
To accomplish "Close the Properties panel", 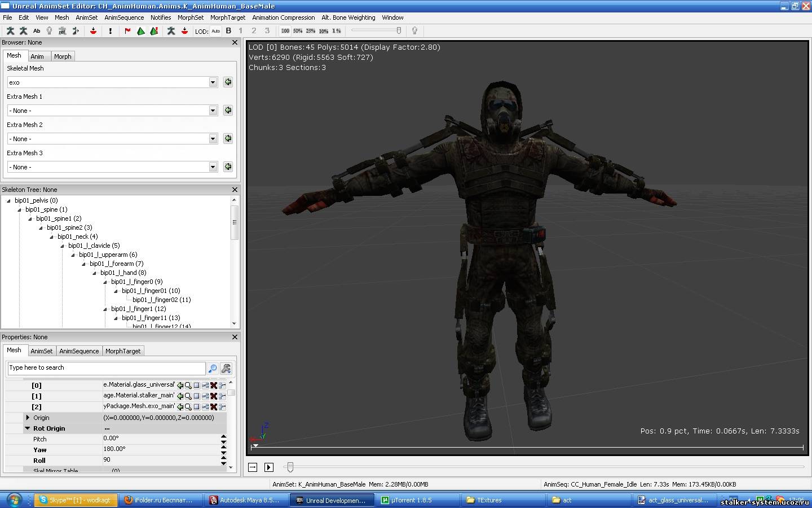I will click(x=235, y=337).
